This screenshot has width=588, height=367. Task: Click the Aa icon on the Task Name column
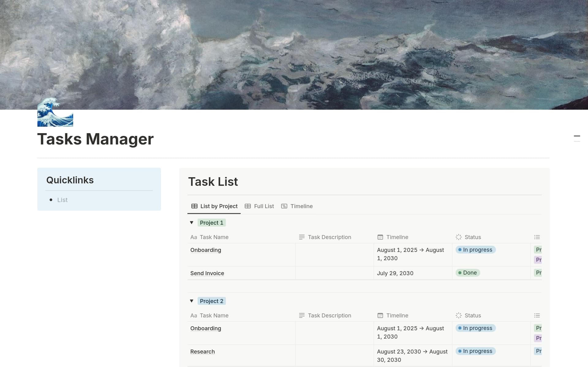[x=194, y=237]
